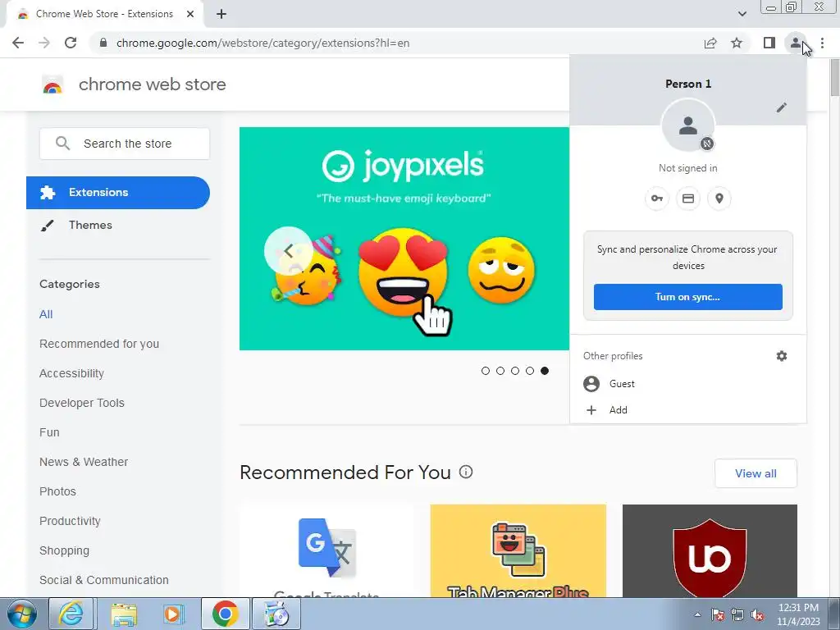The image size is (840, 630).
Task: Open manage profiles via the gear icon
Action: (x=782, y=356)
